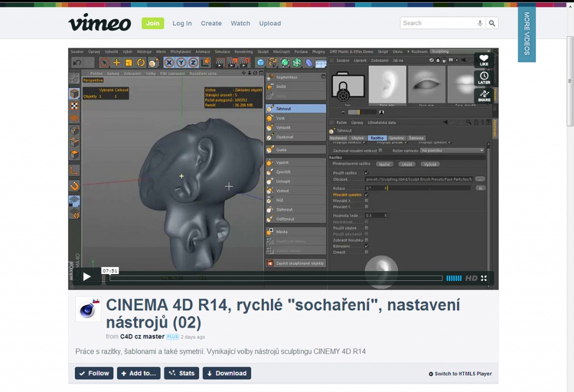The image size is (574, 392).
Task: Enable the Převrátit Y checkbox
Action: [367, 207]
